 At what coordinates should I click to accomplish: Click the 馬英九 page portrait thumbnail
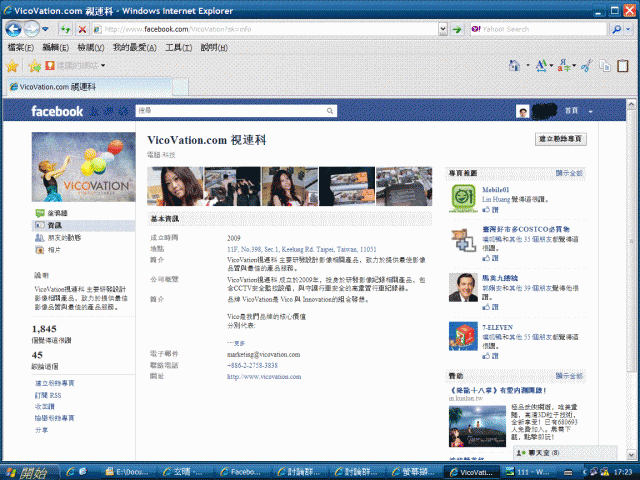pyautogui.click(x=463, y=288)
